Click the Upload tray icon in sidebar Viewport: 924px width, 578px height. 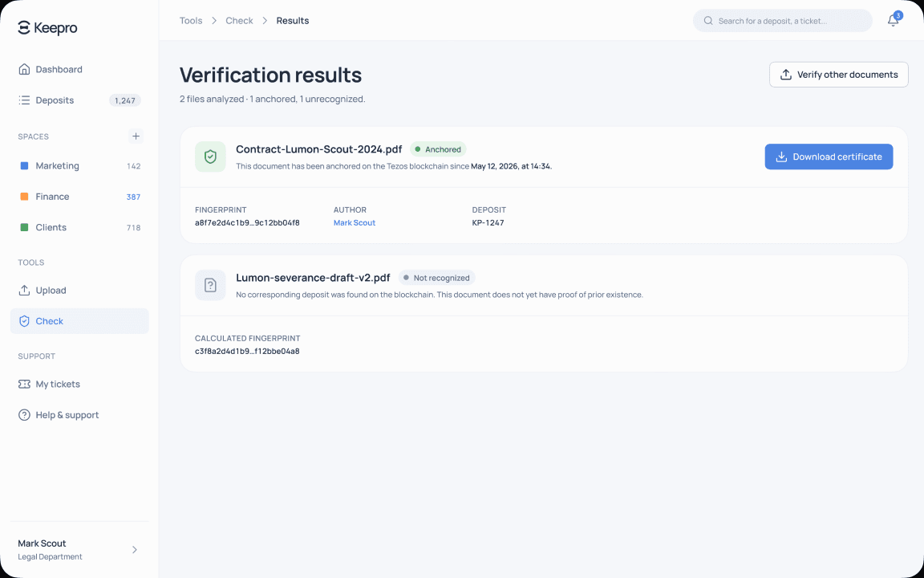tap(24, 290)
